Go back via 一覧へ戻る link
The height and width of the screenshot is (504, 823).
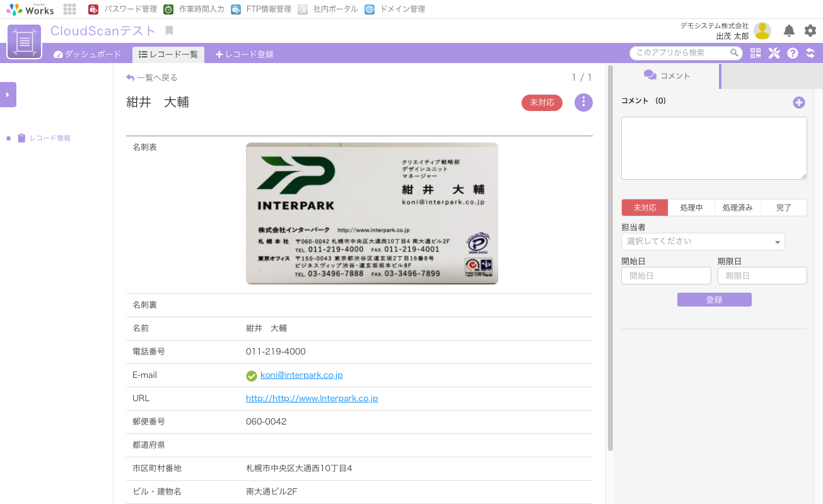tap(152, 78)
